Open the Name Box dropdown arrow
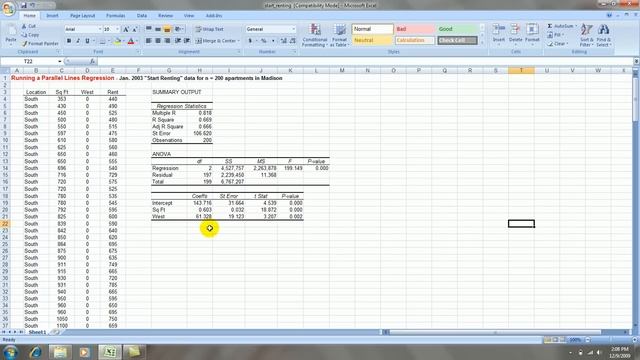 [x=60, y=61]
